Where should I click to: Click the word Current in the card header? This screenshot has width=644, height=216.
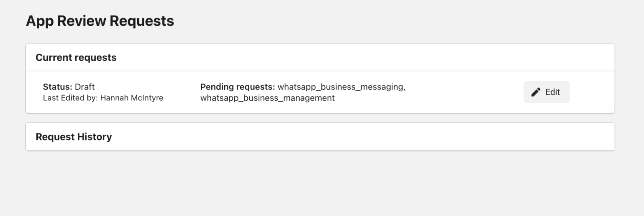pos(54,57)
